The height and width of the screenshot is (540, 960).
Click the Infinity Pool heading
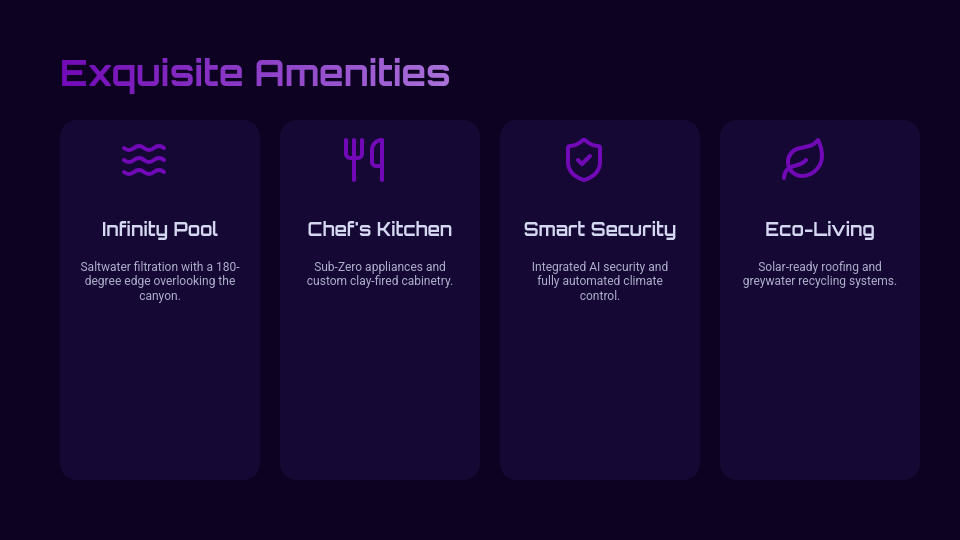tap(160, 229)
